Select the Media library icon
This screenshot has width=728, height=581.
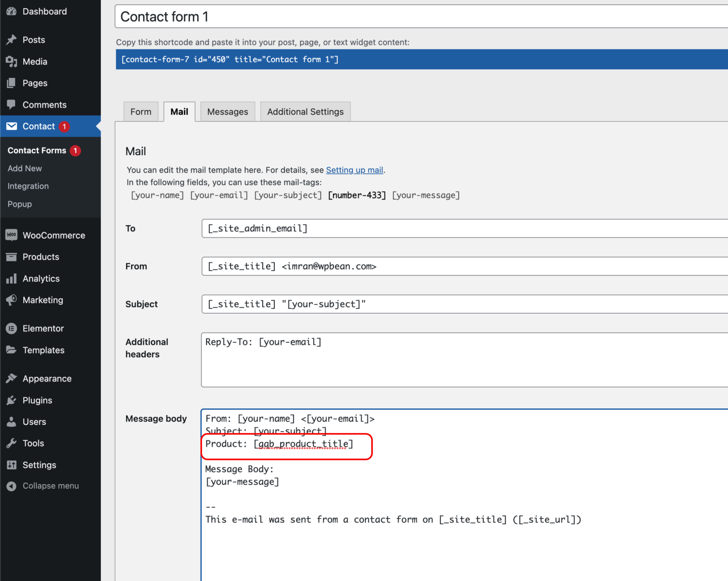click(x=35, y=62)
